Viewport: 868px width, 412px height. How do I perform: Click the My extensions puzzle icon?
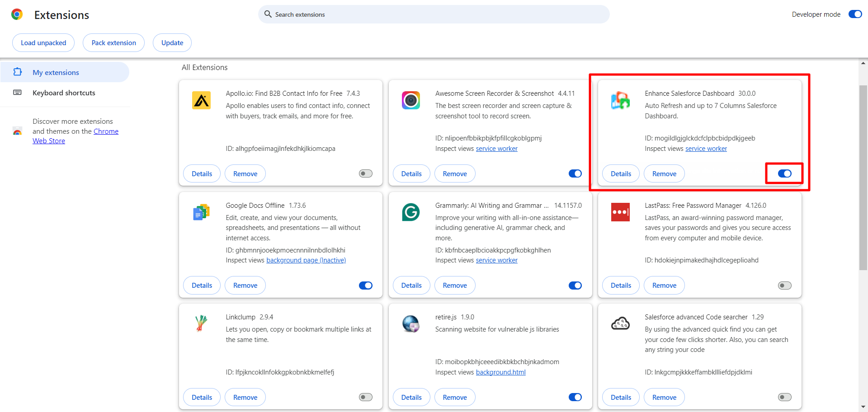pos(18,72)
